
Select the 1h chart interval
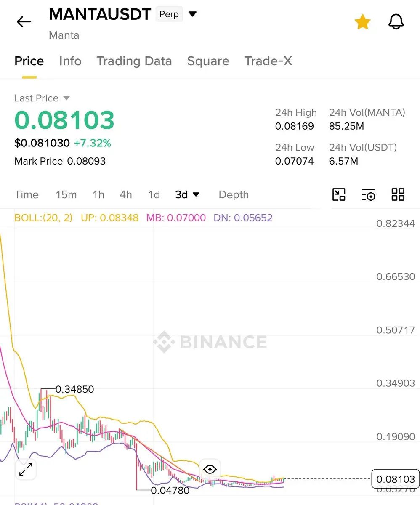98,194
